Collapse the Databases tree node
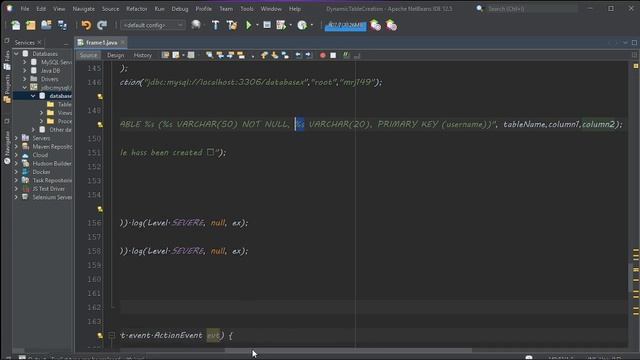 tap(16, 54)
